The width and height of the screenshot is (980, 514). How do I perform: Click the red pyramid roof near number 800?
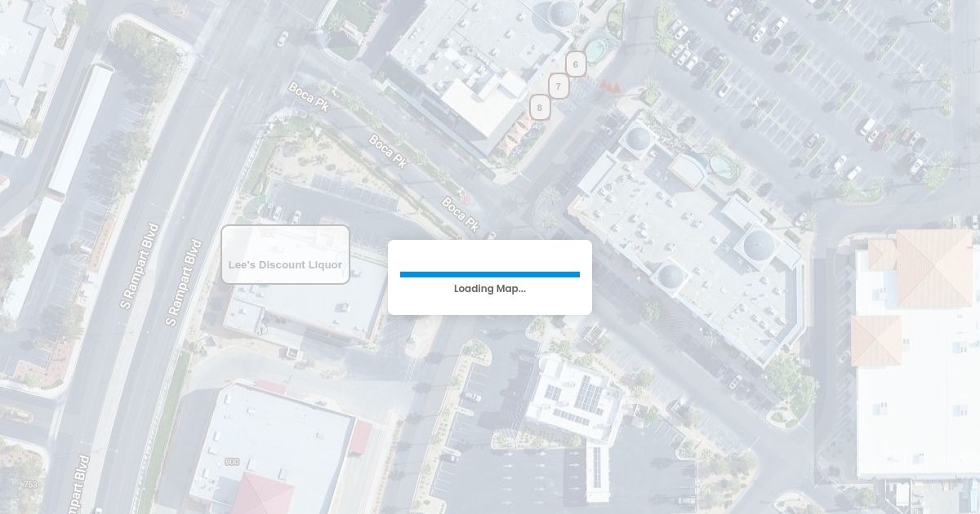pyautogui.click(x=262, y=493)
